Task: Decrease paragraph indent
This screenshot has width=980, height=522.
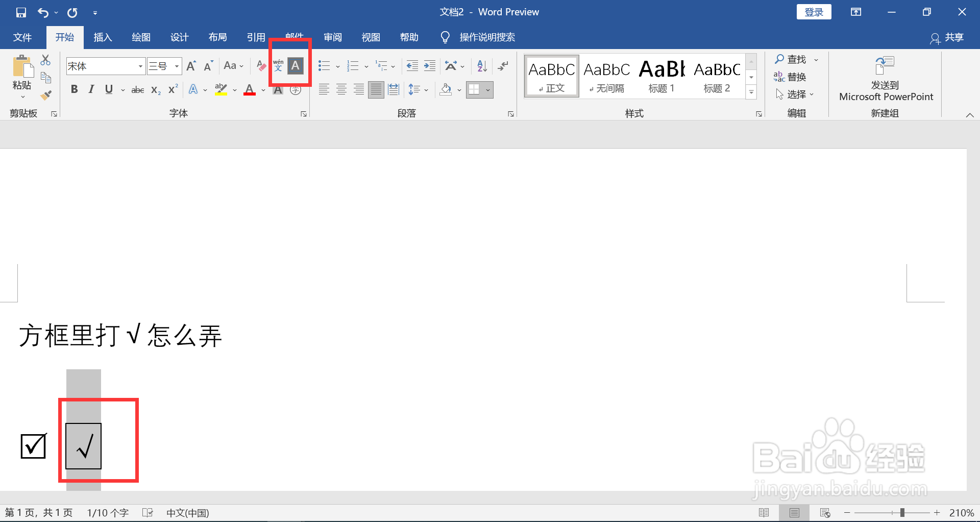Action: click(412, 66)
